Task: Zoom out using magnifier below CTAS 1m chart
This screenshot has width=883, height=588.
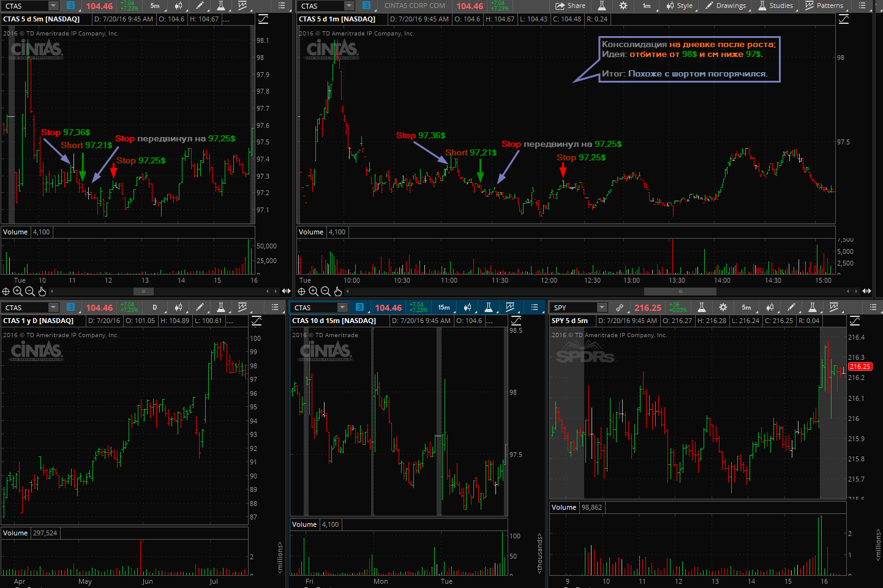Action: pos(325,291)
